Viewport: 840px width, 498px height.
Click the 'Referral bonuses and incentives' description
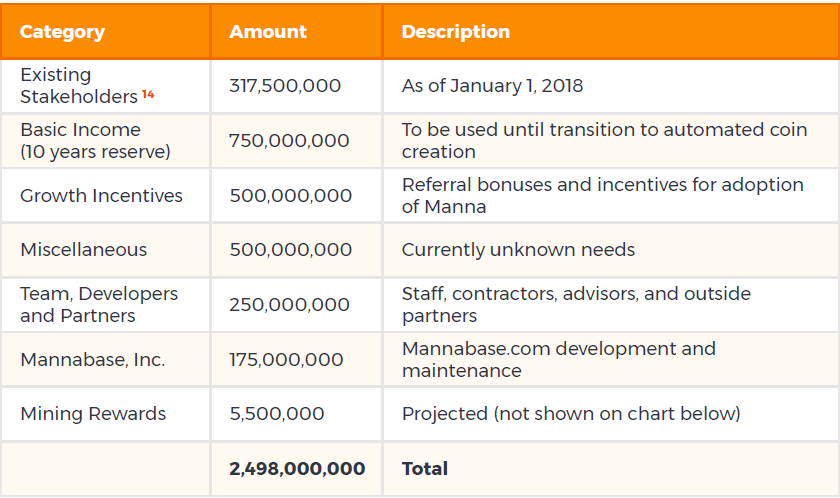[602, 196]
